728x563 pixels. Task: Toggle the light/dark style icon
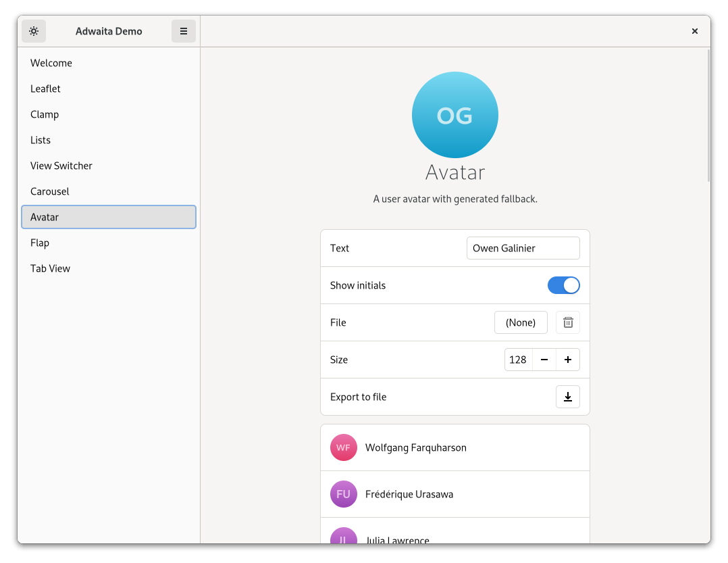(34, 31)
